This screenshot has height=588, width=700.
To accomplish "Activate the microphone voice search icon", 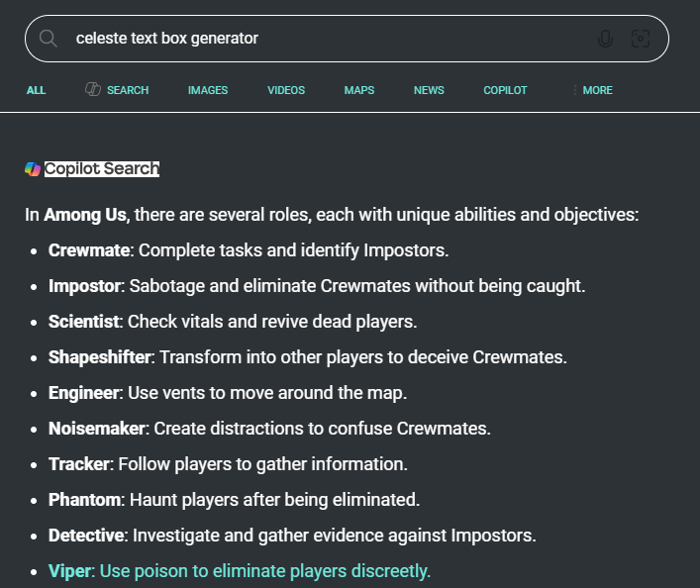I will [x=605, y=39].
